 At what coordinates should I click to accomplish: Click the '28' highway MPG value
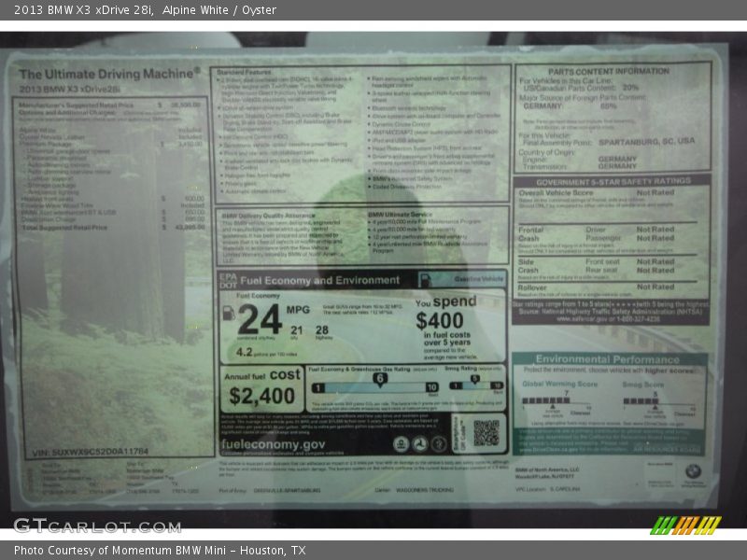[321, 330]
